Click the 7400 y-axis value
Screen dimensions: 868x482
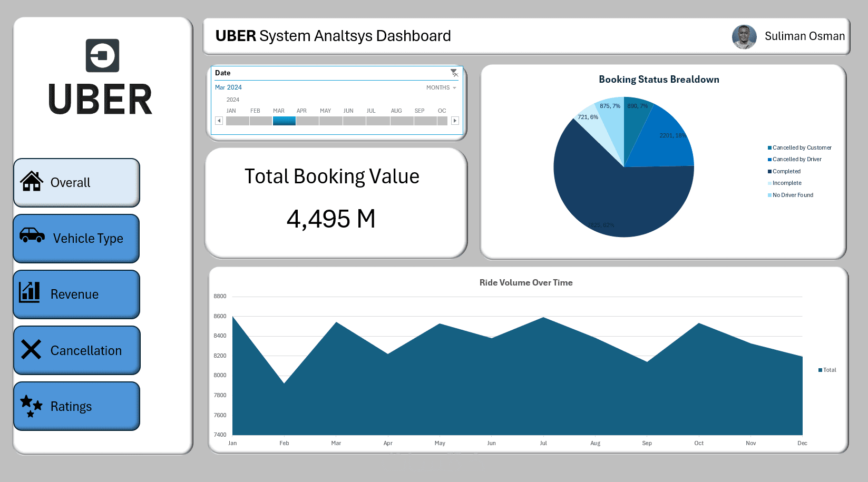(x=220, y=435)
